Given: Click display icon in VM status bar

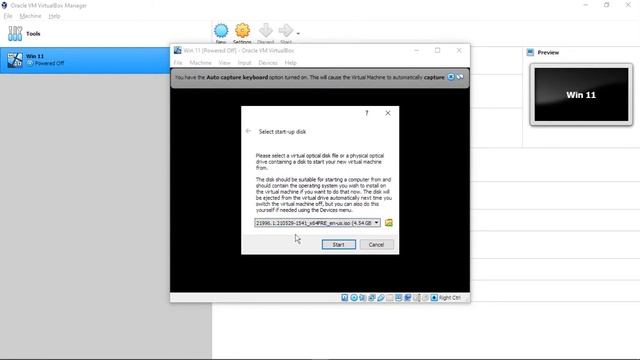Looking at the screenshot, I should click(398, 298).
